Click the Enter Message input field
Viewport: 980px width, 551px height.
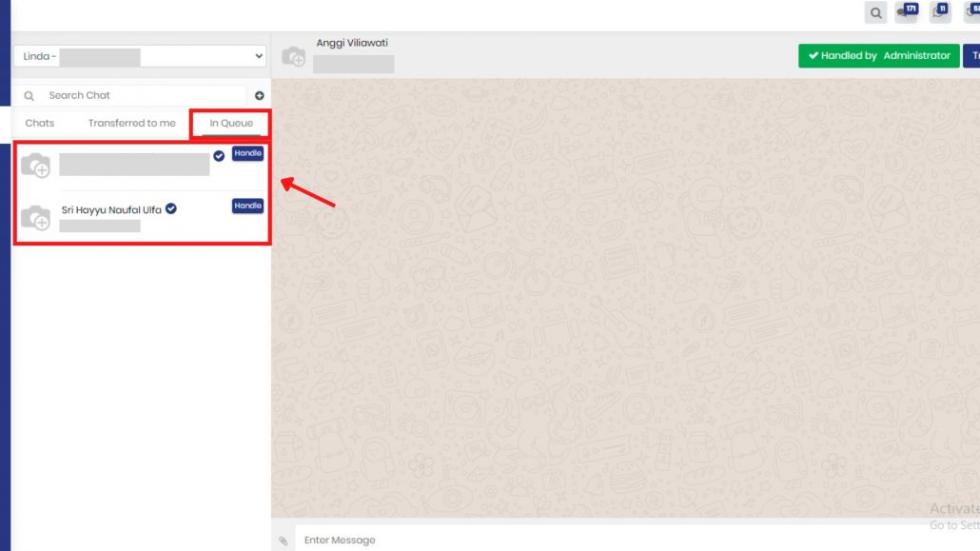[x=637, y=540]
